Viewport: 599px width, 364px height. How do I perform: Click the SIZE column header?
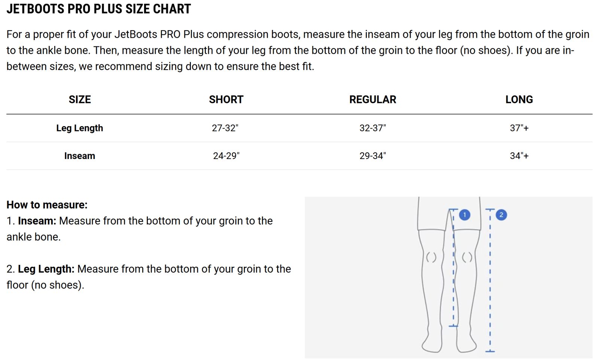coord(80,100)
